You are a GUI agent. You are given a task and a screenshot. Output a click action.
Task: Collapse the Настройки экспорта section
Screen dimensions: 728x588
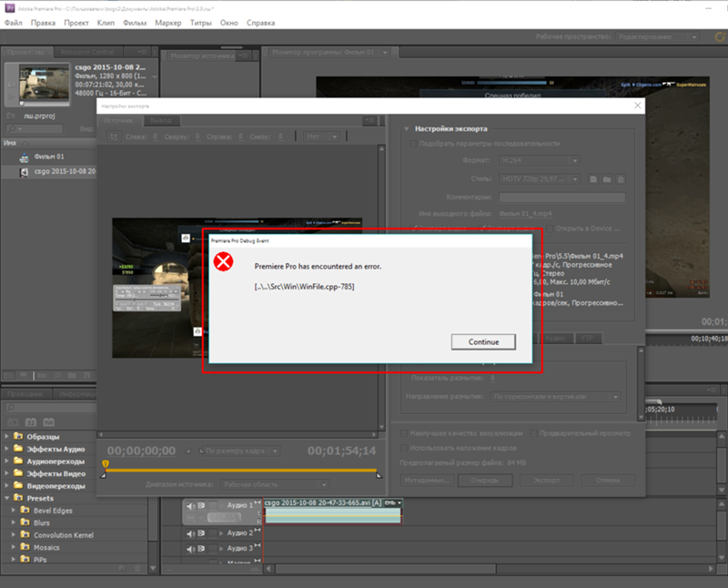[x=407, y=128]
